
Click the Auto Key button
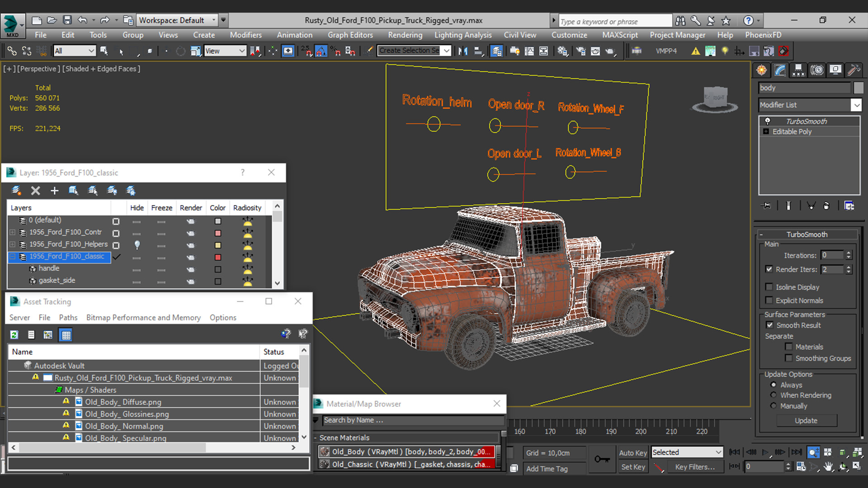(x=633, y=453)
